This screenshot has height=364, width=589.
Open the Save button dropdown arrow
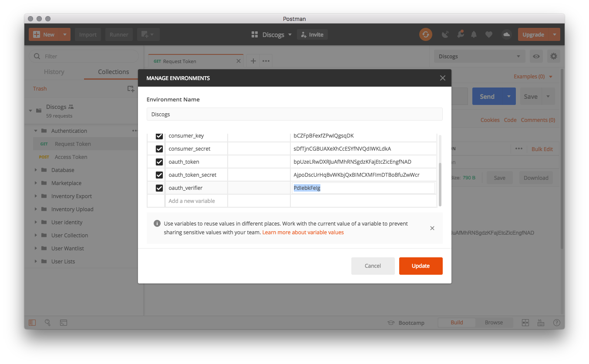pos(548,96)
